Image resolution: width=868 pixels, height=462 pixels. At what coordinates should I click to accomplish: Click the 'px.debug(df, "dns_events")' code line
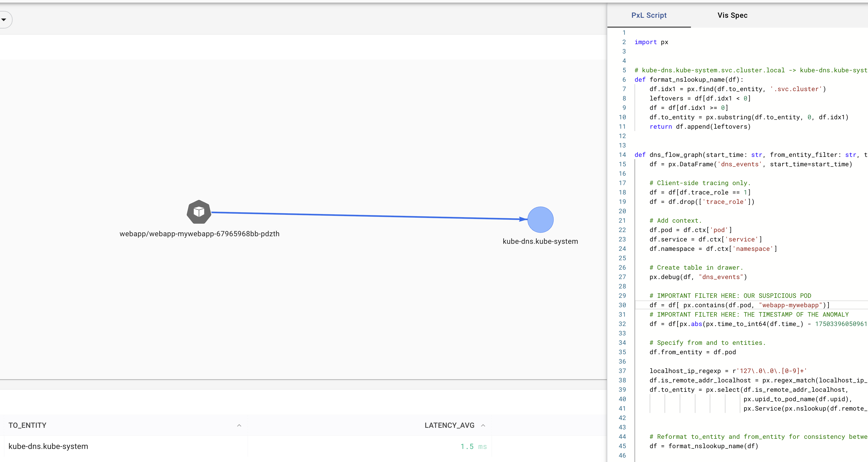tap(698, 277)
